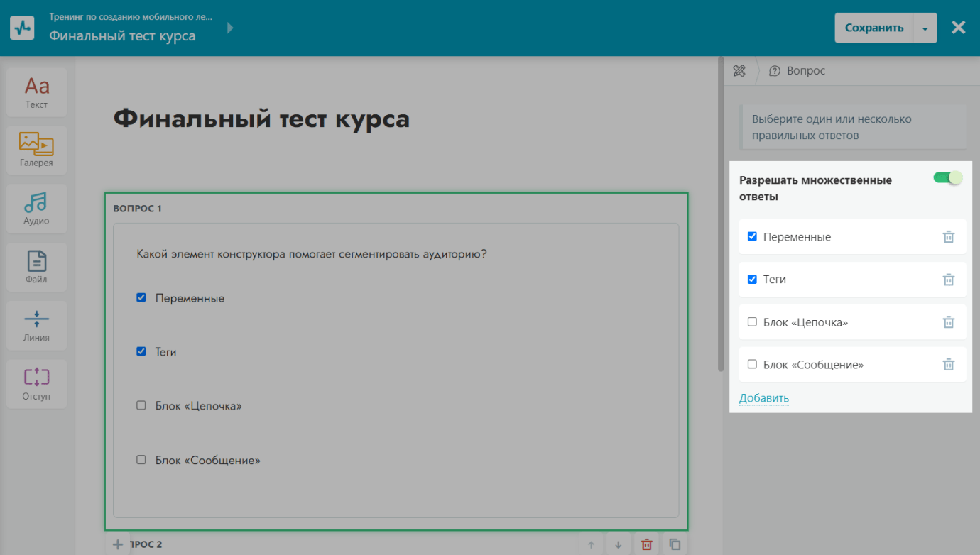This screenshot has height=555, width=980.
Task: Open dropdown arrow next to Сохранить
Action: click(925, 28)
